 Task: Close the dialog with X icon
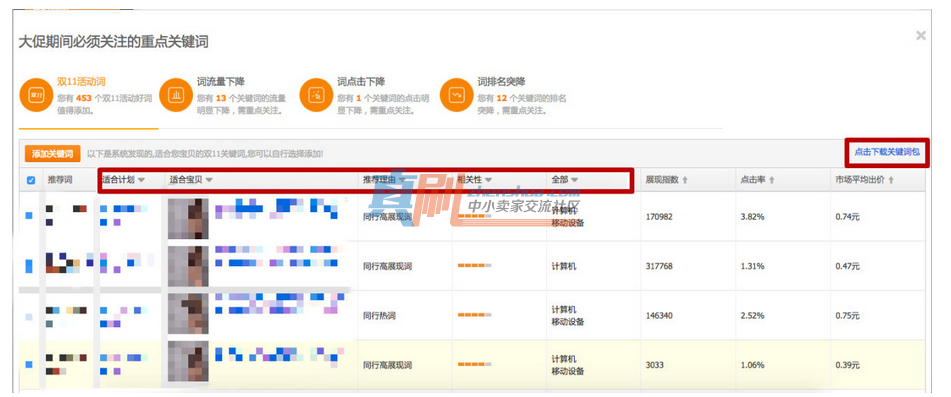point(921,36)
